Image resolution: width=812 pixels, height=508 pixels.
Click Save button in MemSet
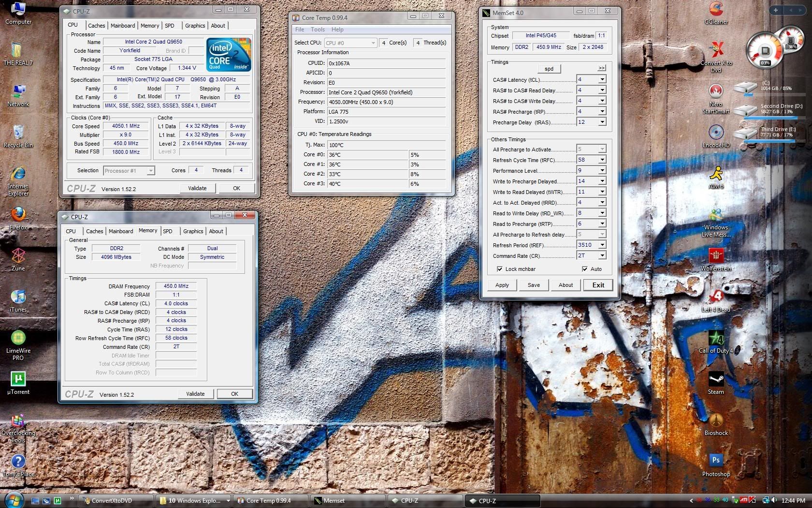tap(534, 285)
